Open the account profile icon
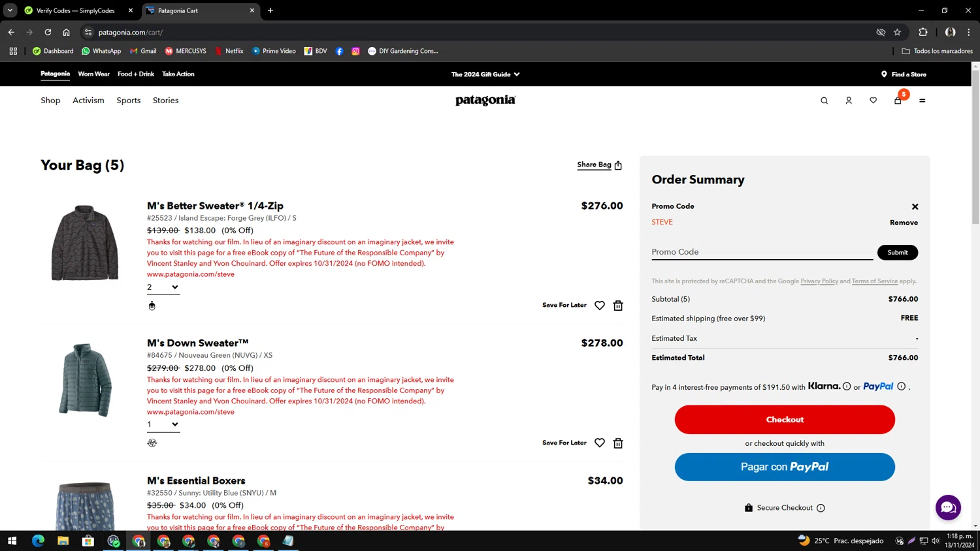This screenshot has height=551, width=980. (x=849, y=101)
